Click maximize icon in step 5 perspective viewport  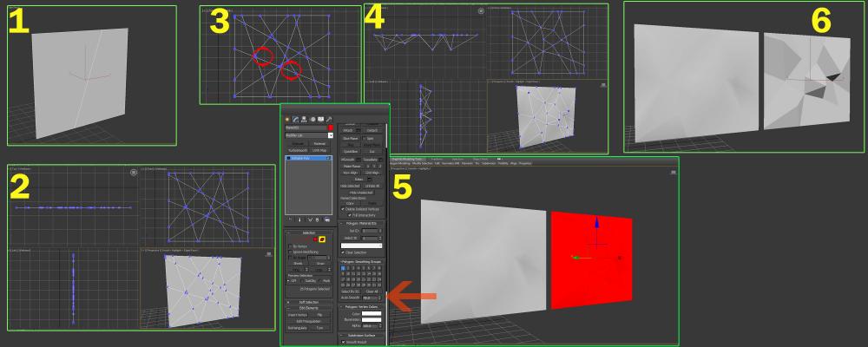pos(674,172)
